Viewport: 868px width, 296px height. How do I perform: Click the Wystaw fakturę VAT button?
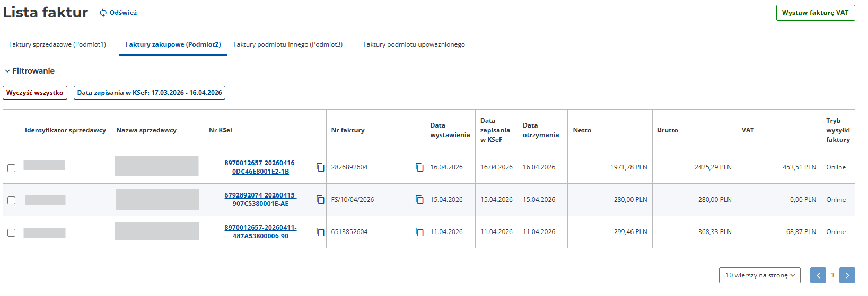[815, 13]
